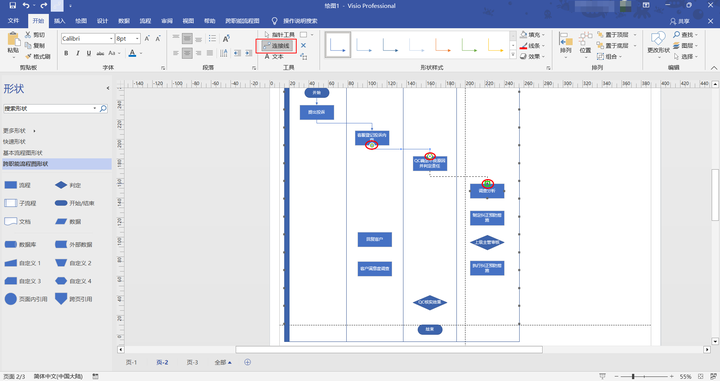
Task: Click the undo arrow in title bar
Action: [x=26, y=6]
